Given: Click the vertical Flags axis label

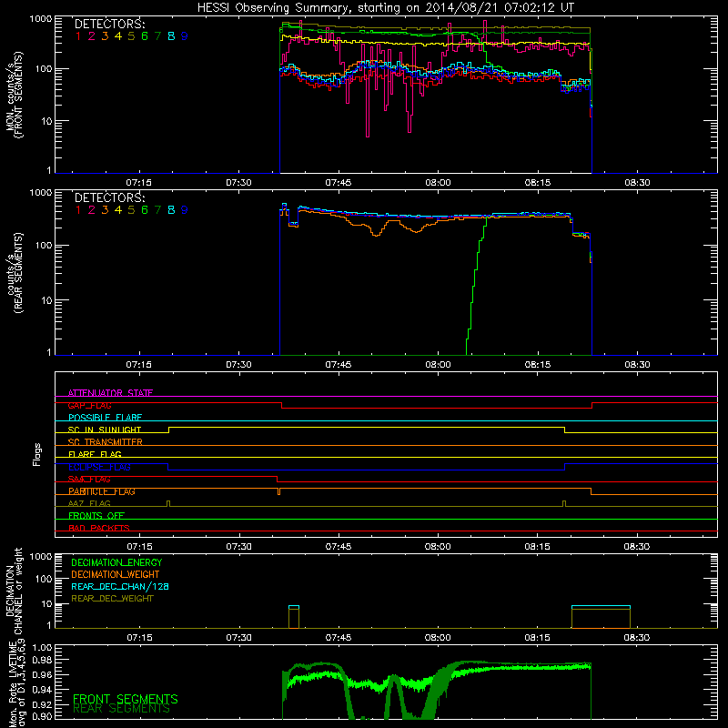Looking at the screenshot, I should pyautogui.click(x=37, y=454).
